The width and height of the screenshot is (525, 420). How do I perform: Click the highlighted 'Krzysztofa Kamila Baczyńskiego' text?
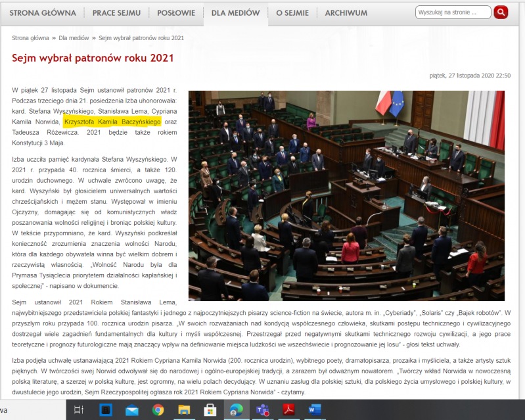coord(112,122)
